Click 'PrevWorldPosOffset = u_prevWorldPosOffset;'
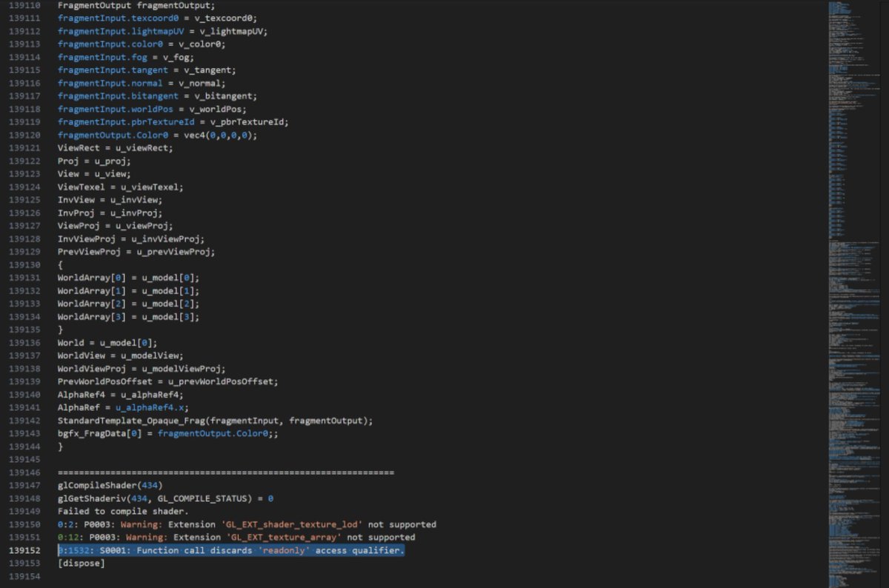 coord(168,381)
